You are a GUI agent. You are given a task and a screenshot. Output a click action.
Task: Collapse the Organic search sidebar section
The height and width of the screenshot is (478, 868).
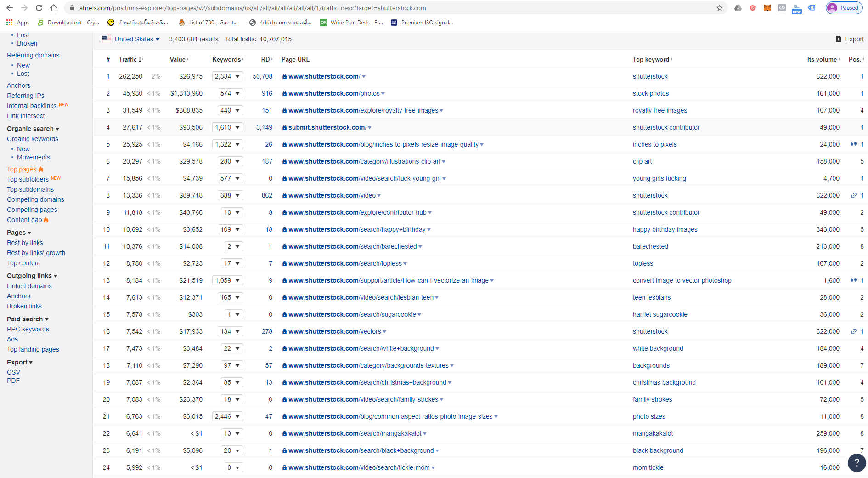[x=33, y=129]
